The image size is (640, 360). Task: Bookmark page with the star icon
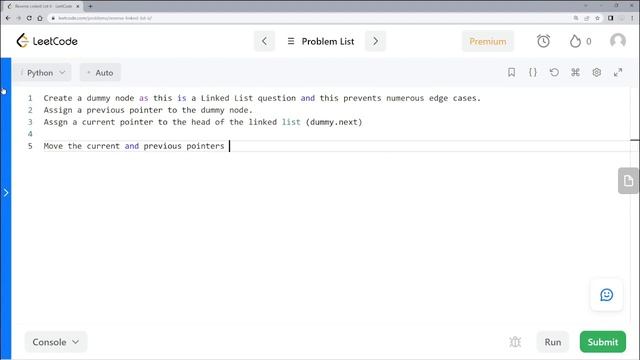click(x=597, y=18)
